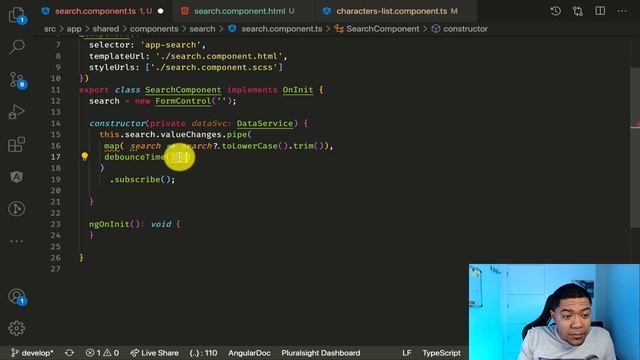This screenshot has height=360, width=640.
Task: Click the {..}: 110 status bar item
Action: (x=203, y=353)
